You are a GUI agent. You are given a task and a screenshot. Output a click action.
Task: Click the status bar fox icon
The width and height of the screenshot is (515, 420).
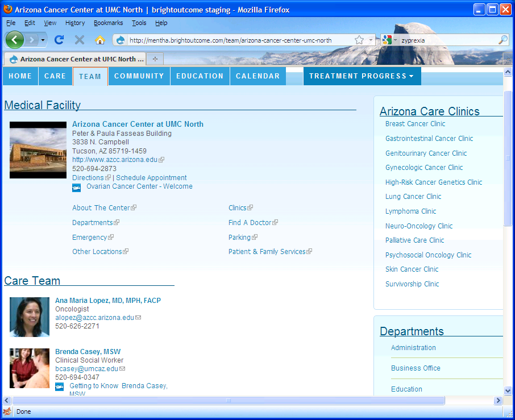pos(7,411)
